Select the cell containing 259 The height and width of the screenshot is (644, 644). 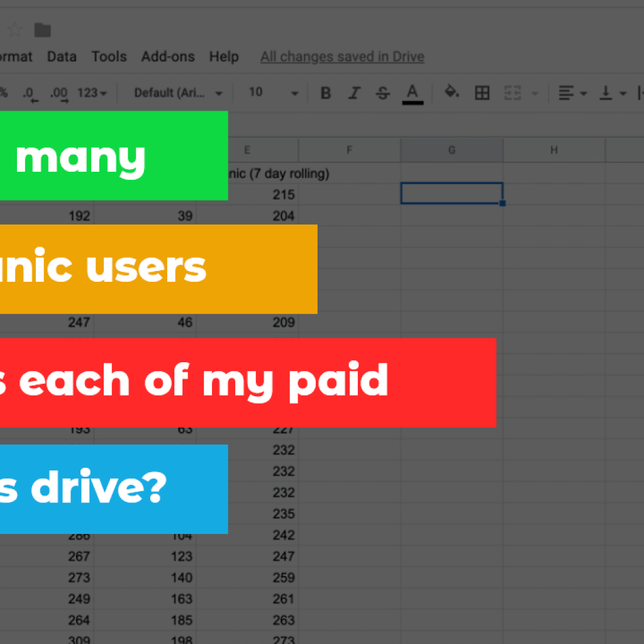[x=247, y=577]
